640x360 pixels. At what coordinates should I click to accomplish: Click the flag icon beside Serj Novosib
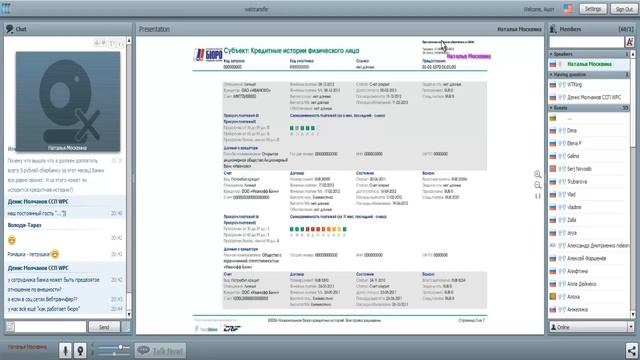553,169
